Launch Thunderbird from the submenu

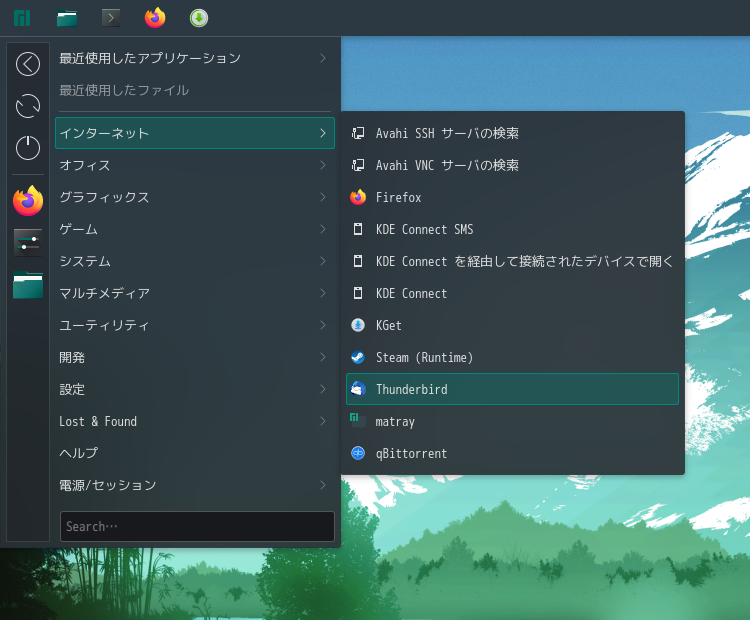pyautogui.click(x=512, y=389)
